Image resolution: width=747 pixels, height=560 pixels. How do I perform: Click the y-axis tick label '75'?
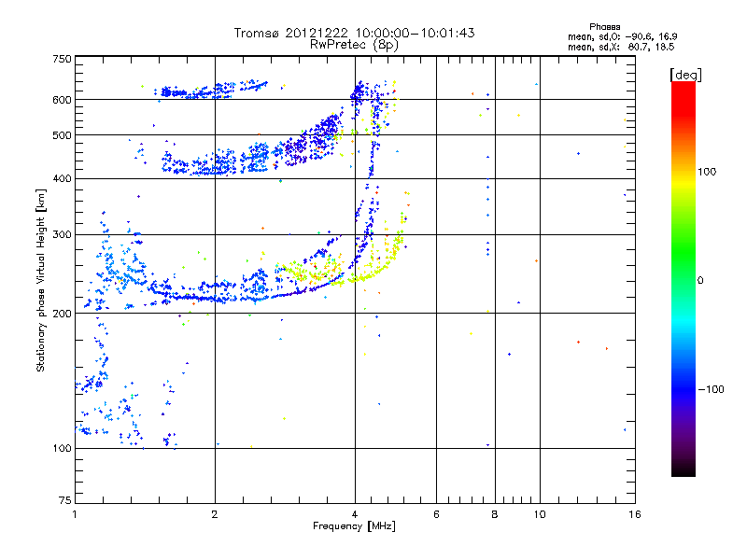[x=65, y=500]
